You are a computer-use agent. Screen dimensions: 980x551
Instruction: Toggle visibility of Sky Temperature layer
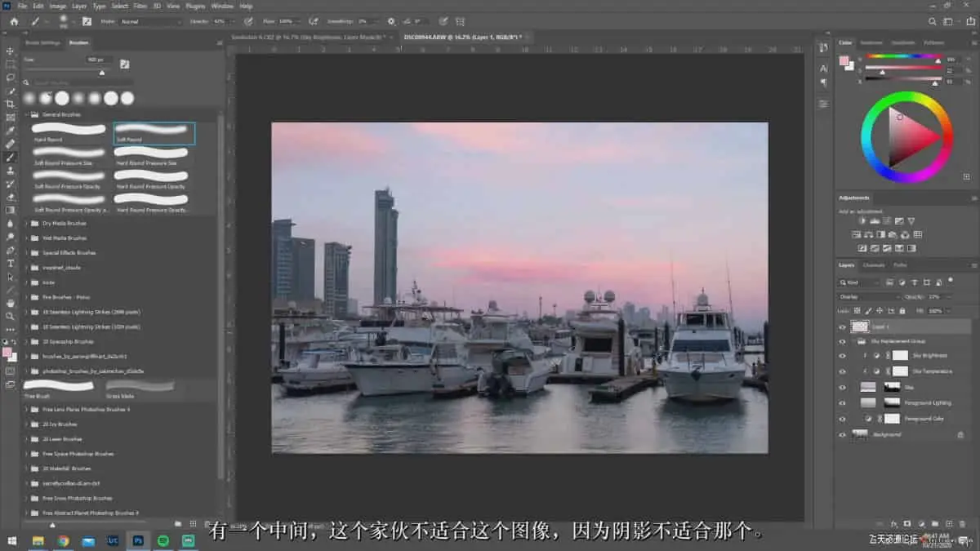842,371
